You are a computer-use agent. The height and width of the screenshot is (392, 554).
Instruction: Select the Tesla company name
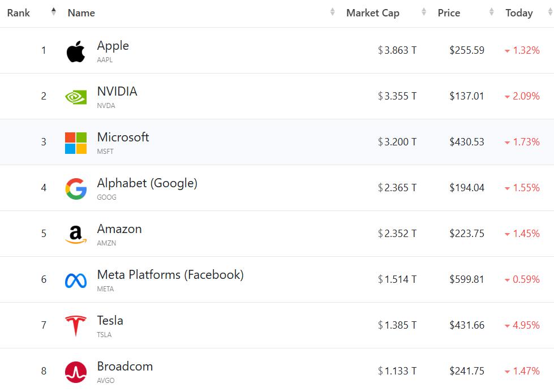[x=110, y=321]
